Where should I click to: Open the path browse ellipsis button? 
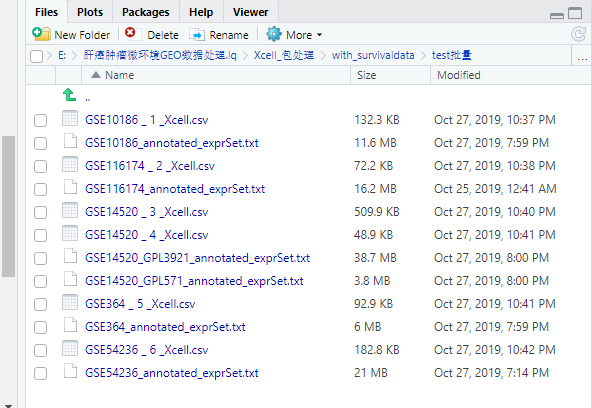[x=582, y=57]
